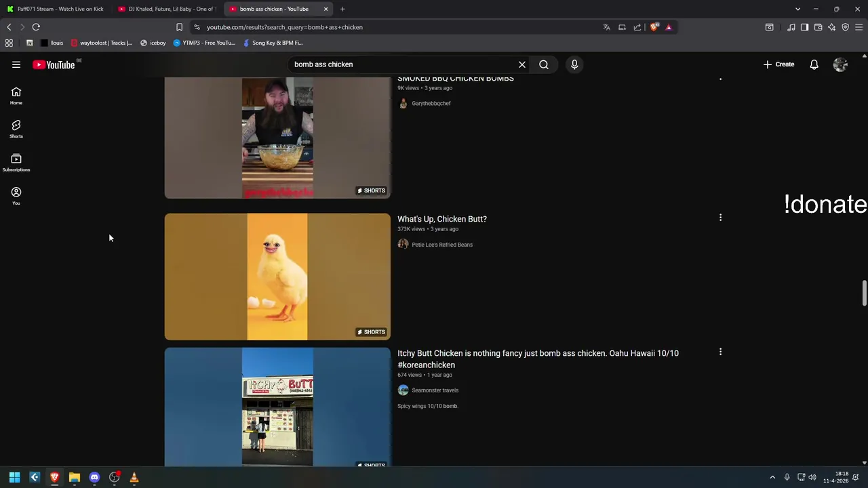Open the Brave main menu
The width and height of the screenshot is (868, 488).
pyautogui.click(x=859, y=27)
